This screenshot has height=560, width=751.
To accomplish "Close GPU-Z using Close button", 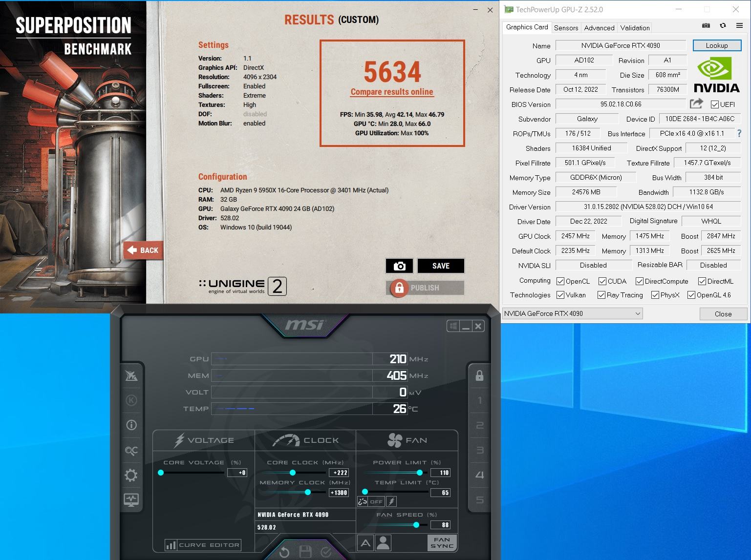I will (x=723, y=314).
